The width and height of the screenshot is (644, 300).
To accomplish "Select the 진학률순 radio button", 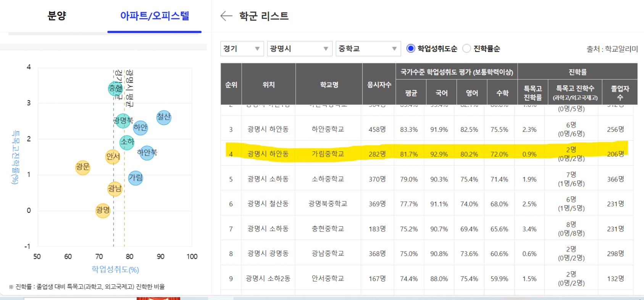I will 466,49.
